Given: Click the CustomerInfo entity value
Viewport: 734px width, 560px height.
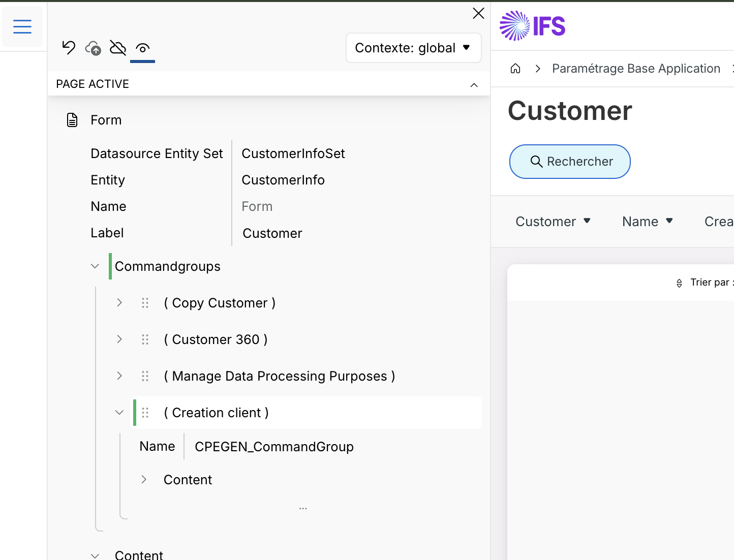Looking at the screenshot, I should [283, 180].
